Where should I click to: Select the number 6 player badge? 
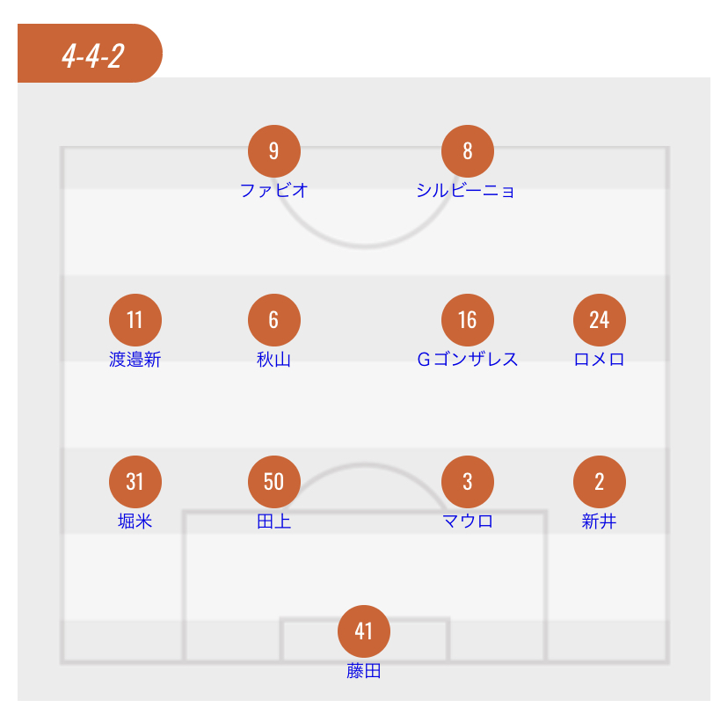coord(274,319)
